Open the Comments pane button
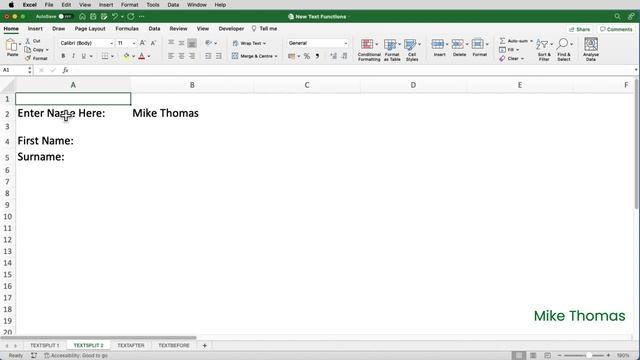 [616, 29]
